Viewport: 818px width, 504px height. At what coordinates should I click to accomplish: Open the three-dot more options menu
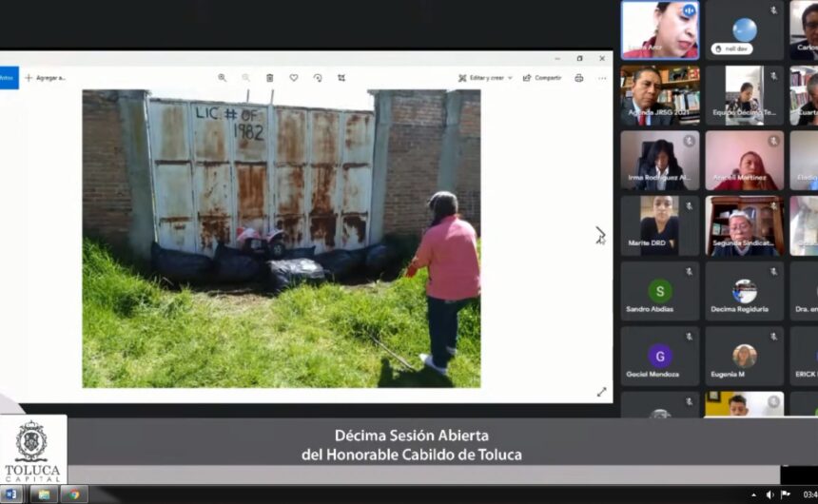point(602,78)
